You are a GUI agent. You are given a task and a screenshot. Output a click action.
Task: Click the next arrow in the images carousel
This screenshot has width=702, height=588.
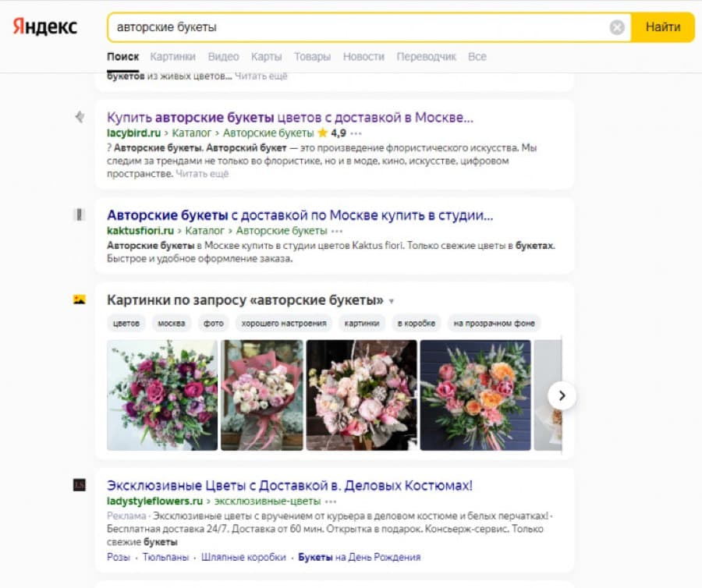tap(562, 395)
